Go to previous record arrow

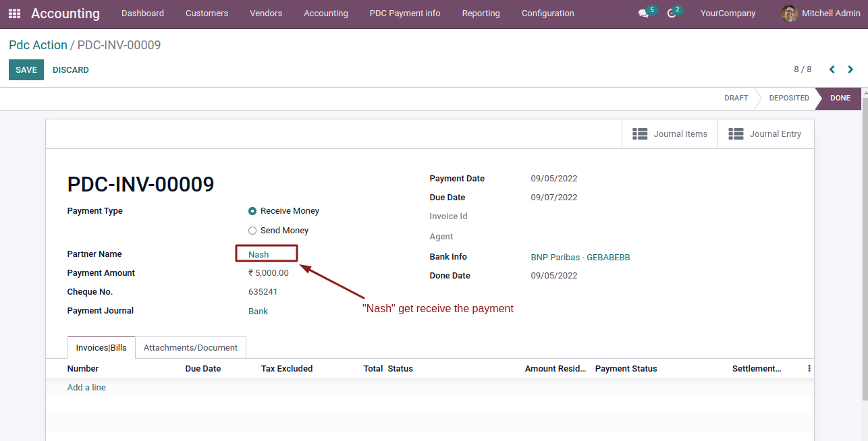point(832,69)
